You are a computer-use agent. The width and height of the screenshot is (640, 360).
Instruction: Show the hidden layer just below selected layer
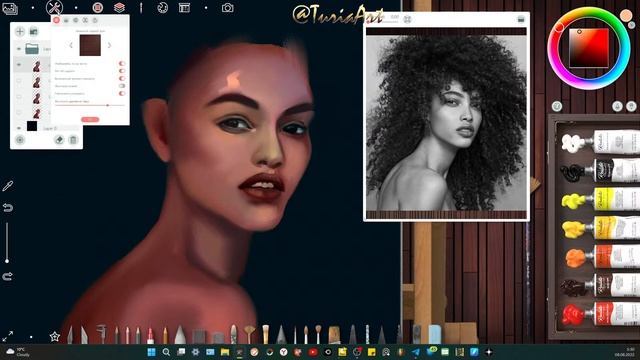(x=19, y=81)
